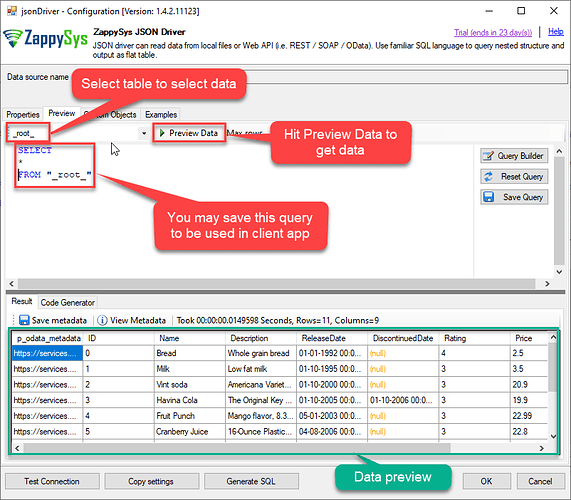Open the Code Generator tab

click(x=67, y=303)
